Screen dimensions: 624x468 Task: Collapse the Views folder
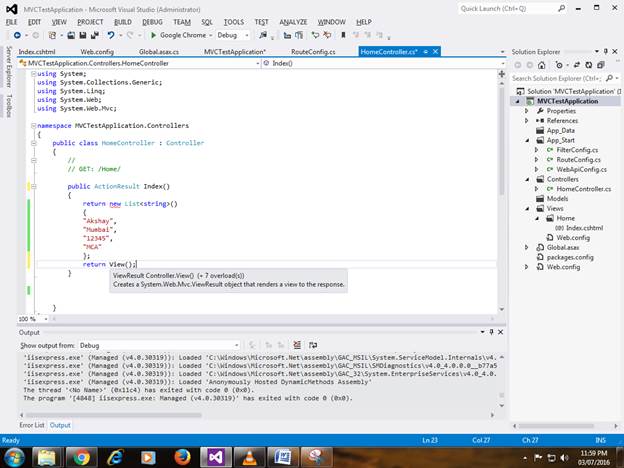click(x=527, y=209)
